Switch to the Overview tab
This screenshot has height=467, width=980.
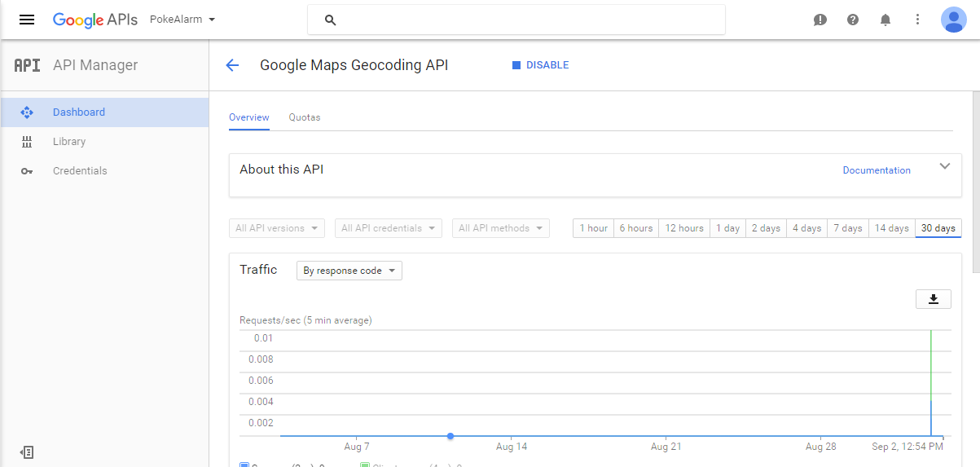coord(249,117)
